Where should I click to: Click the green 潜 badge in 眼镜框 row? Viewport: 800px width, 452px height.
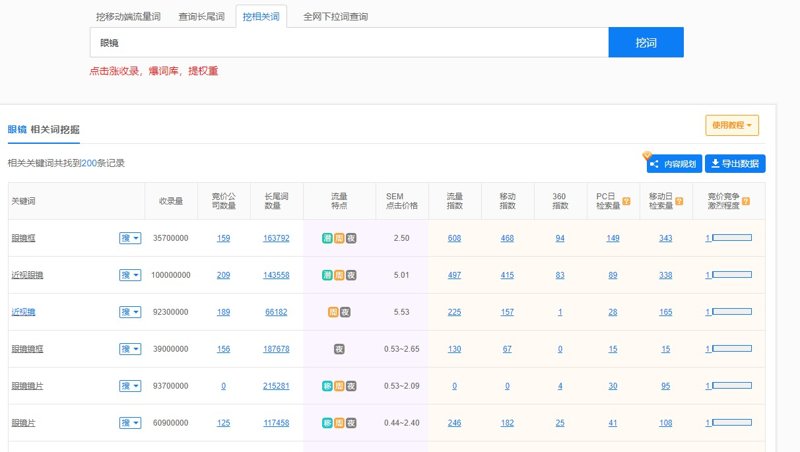click(x=327, y=238)
